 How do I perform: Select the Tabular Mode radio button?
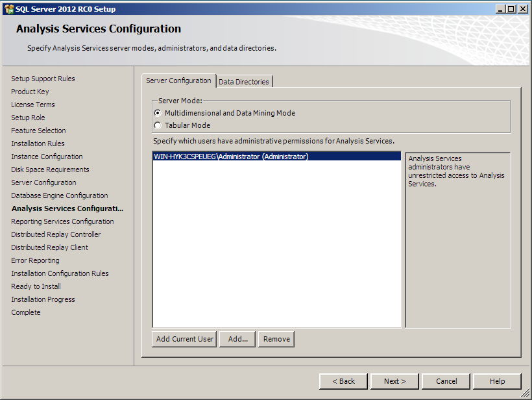click(x=158, y=125)
